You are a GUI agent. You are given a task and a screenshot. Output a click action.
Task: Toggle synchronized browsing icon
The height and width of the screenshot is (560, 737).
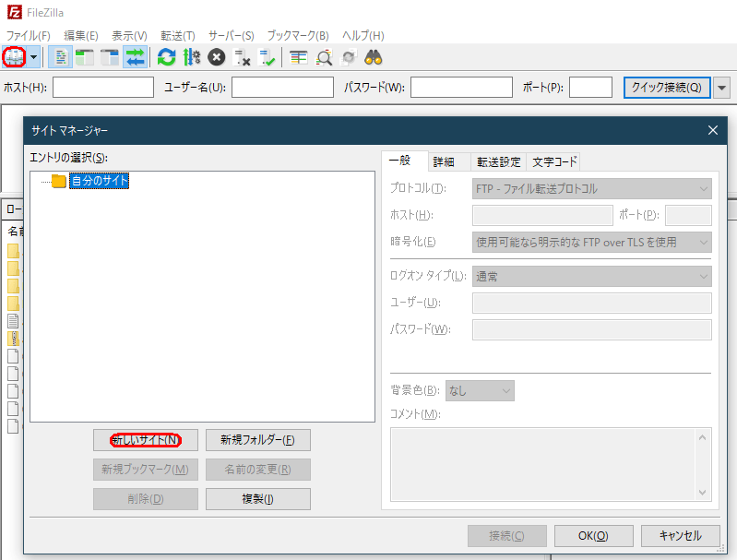coord(349,57)
